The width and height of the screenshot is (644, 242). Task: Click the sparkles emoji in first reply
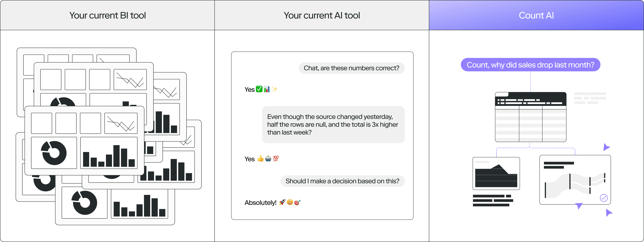click(x=275, y=89)
